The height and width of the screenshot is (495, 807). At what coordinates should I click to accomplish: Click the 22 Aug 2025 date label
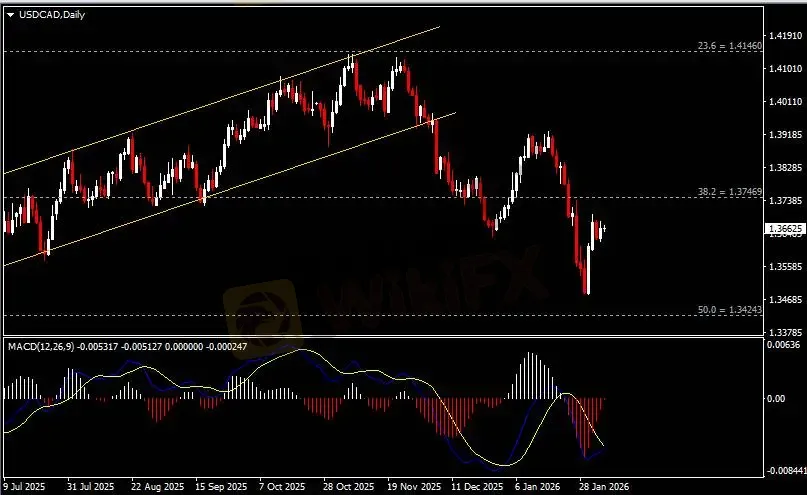157,486
